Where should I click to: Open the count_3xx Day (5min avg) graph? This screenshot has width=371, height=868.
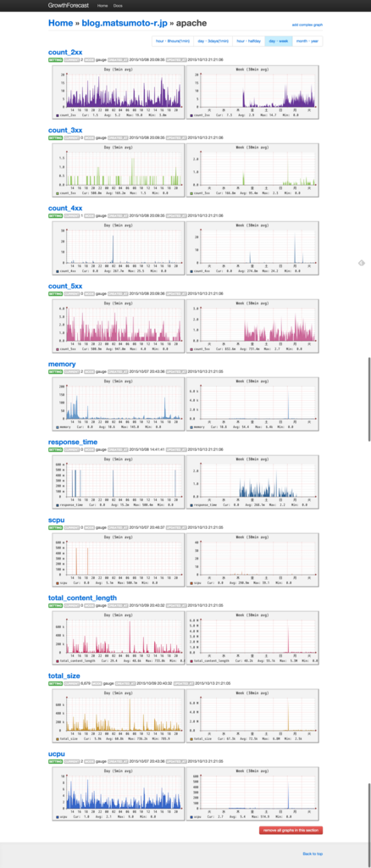[117, 170]
